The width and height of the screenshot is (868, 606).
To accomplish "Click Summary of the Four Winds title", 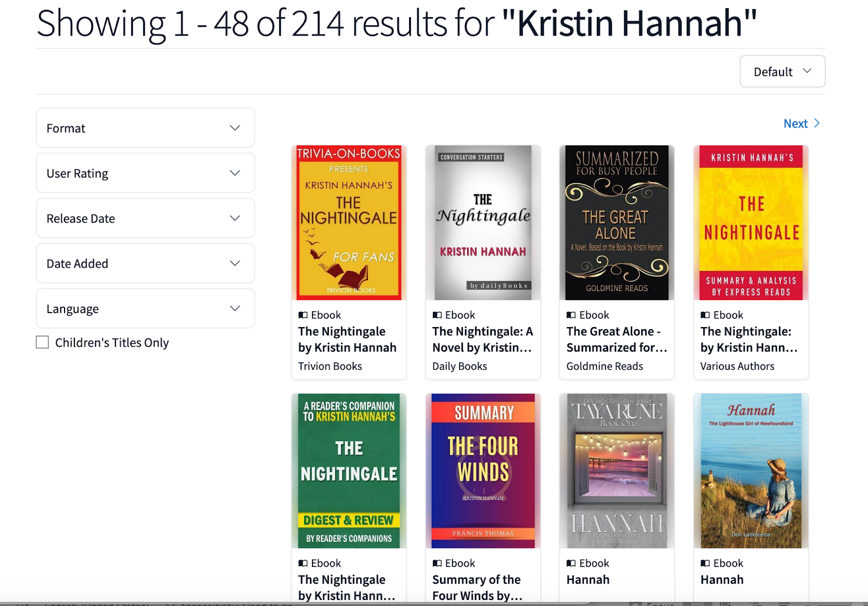I will point(477,588).
